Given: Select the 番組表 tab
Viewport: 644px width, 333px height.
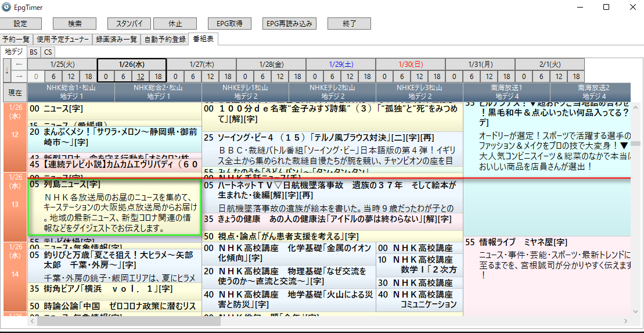Looking at the screenshot, I should tap(204, 38).
